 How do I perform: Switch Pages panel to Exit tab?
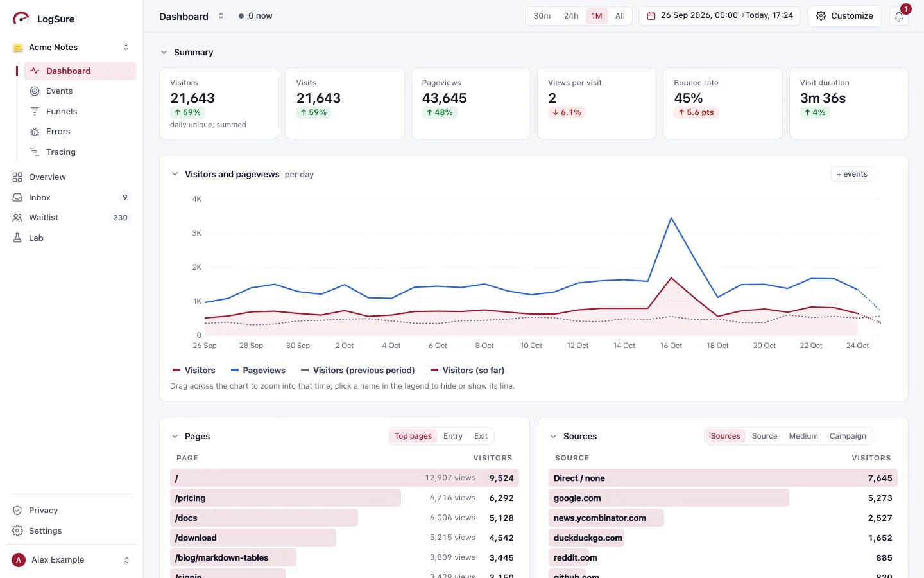point(481,436)
